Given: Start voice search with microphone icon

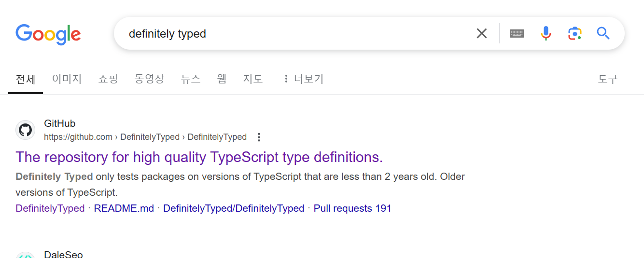Looking at the screenshot, I should click(x=546, y=33).
